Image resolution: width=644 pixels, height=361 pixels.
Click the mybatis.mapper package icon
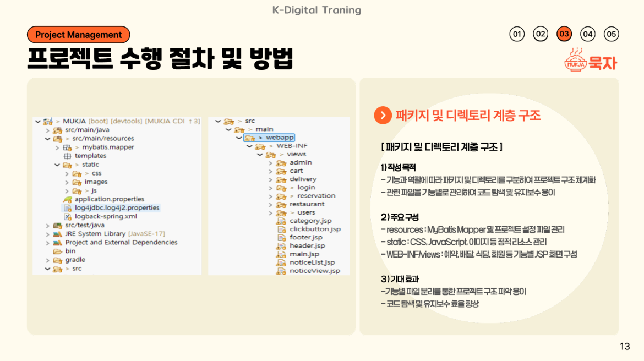pyautogui.click(x=67, y=147)
